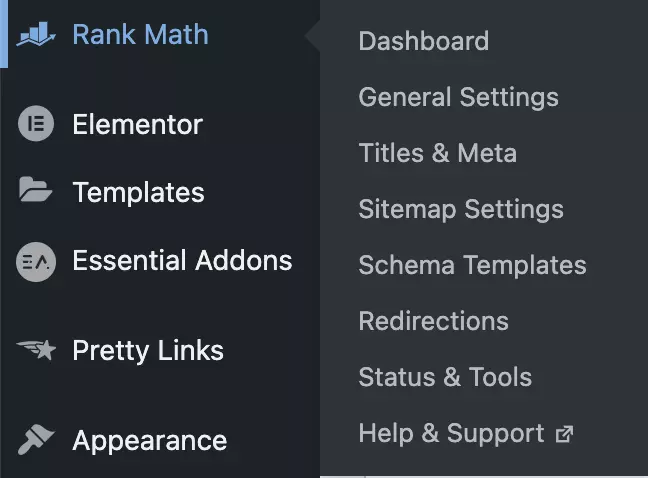Open the Redirections page
The image size is (648, 478).
434,321
